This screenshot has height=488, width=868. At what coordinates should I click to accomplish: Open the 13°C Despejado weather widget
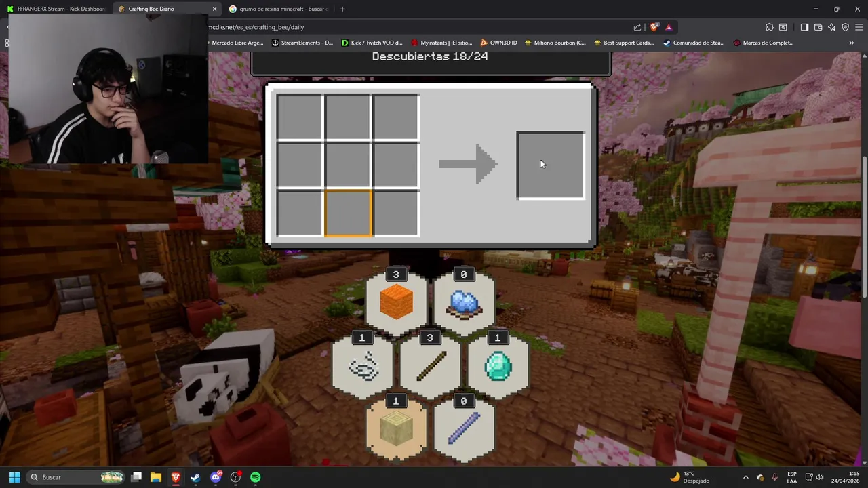(689, 477)
